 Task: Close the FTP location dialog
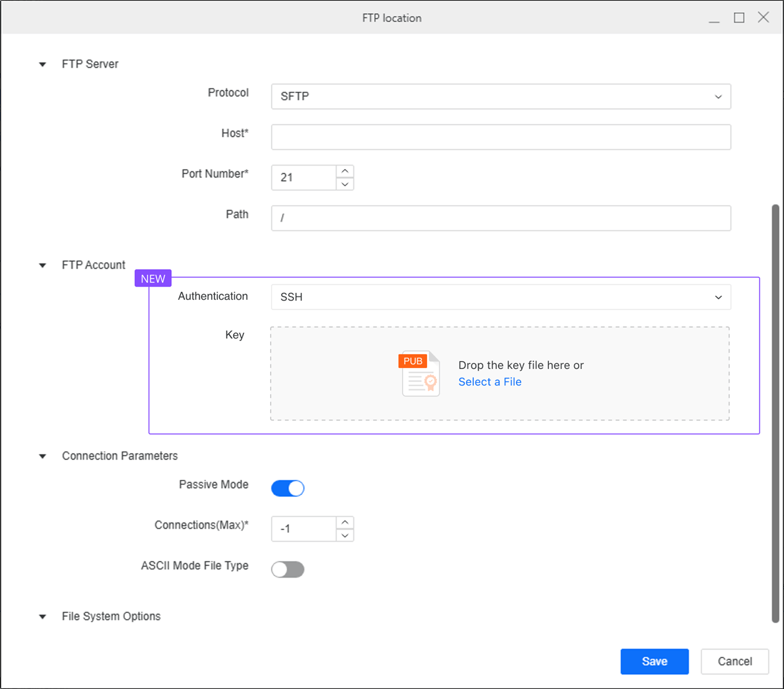[763, 18]
